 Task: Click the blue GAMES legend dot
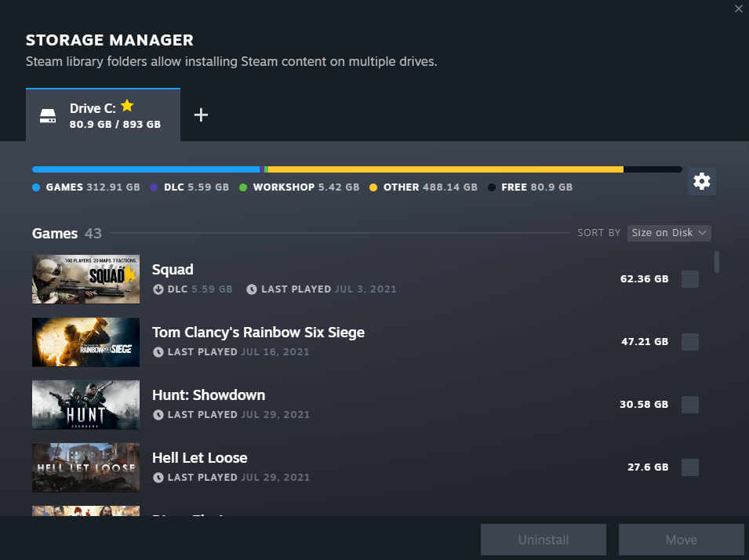[x=35, y=187]
